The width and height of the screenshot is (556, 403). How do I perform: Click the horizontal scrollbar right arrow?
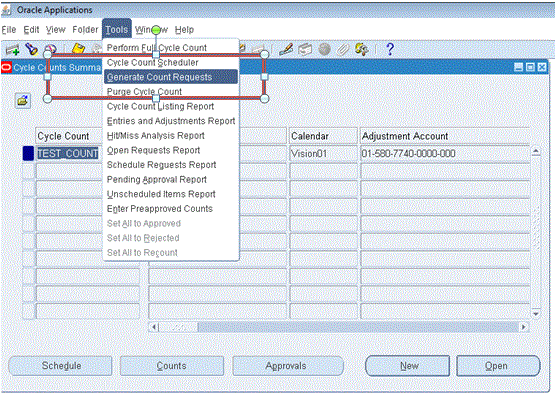click(523, 327)
